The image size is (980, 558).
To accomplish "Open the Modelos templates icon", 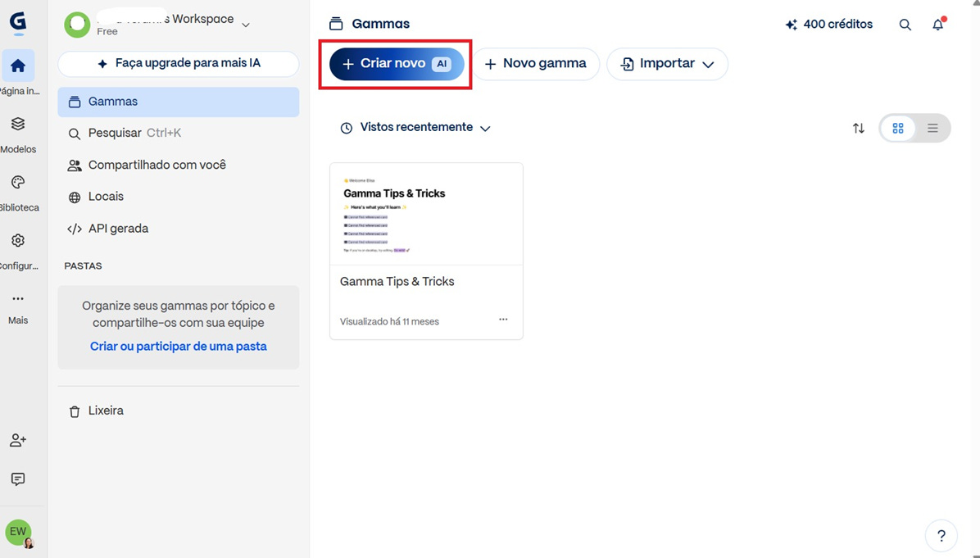I will (18, 124).
